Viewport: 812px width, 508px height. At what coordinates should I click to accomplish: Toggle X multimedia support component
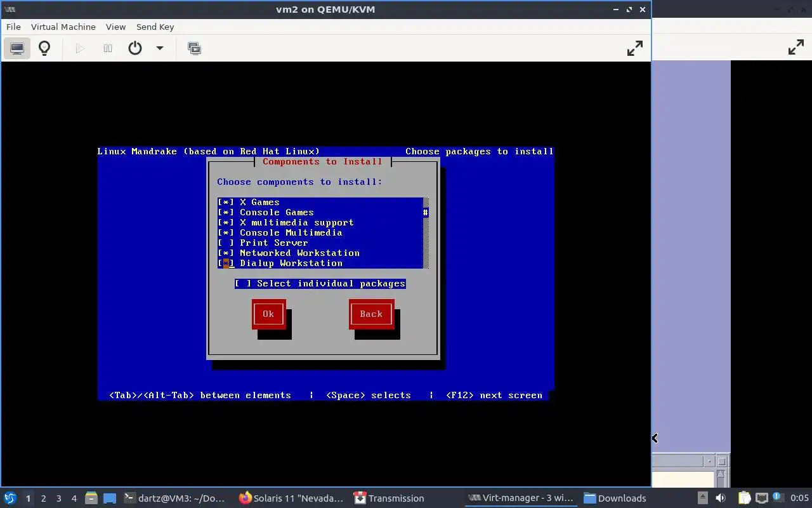pyautogui.click(x=320, y=222)
